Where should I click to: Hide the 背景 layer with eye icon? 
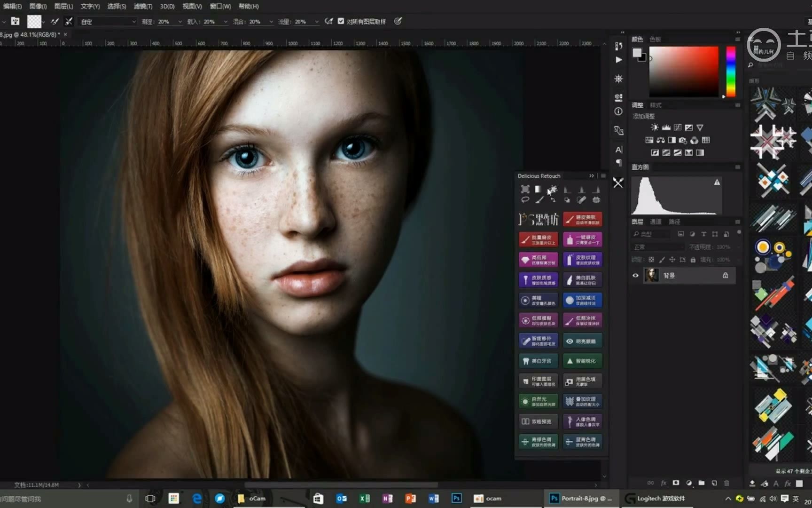click(635, 276)
